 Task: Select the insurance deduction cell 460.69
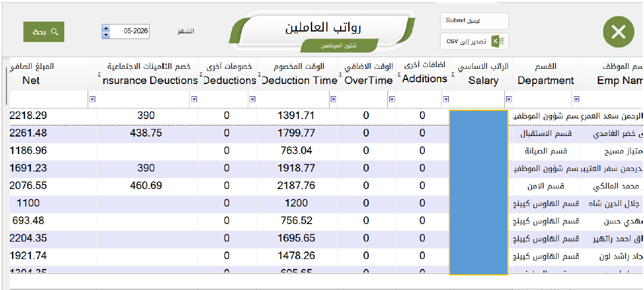pos(147,186)
